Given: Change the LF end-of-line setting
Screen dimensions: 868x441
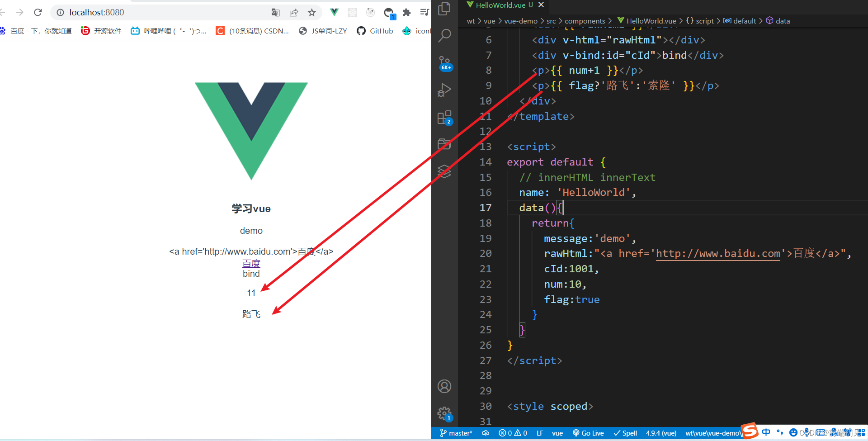Looking at the screenshot, I should (x=540, y=433).
